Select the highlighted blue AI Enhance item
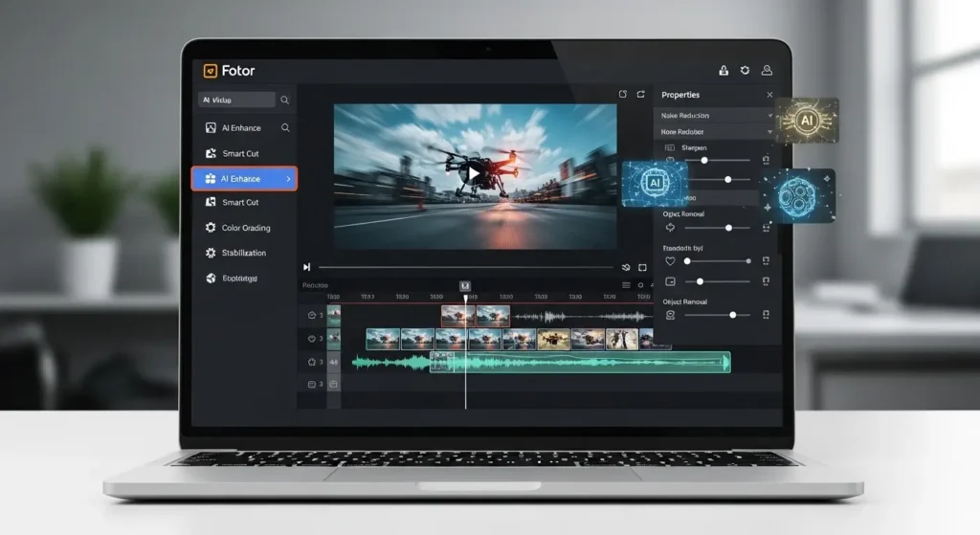 click(244, 179)
